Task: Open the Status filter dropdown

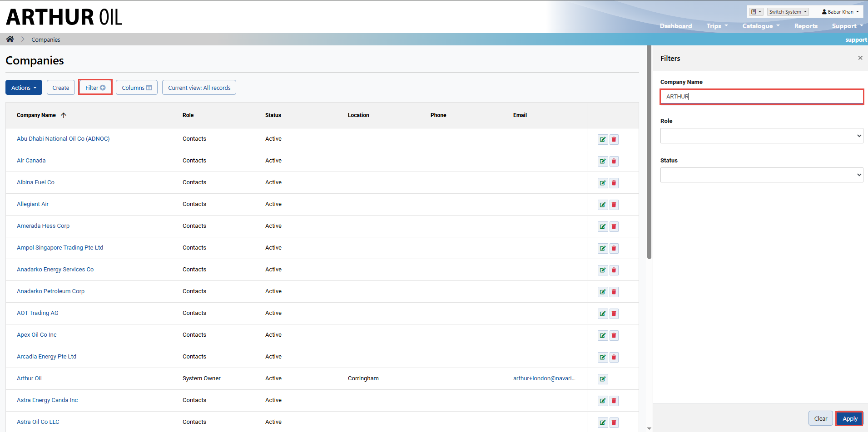Action: 761,175
